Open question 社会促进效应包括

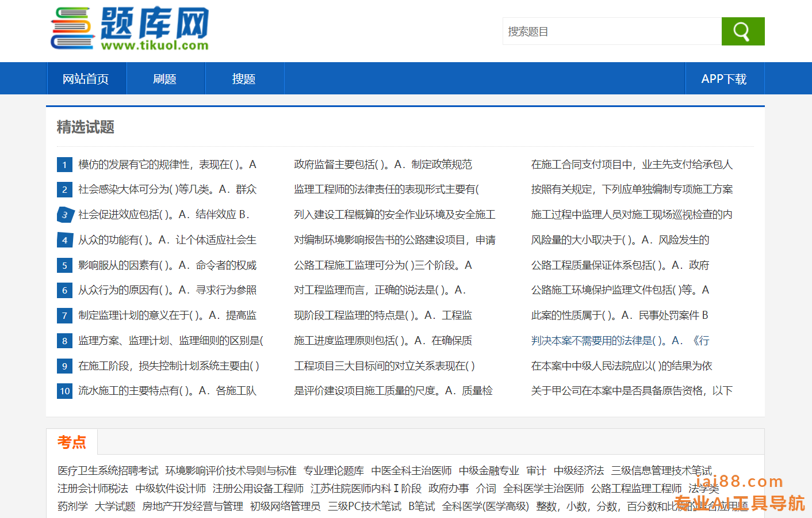(x=163, y=215)
